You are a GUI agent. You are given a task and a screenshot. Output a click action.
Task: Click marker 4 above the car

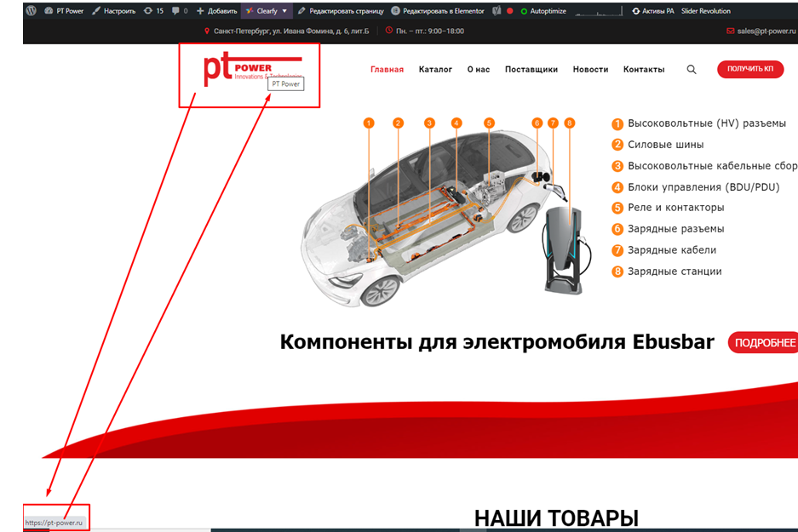point(456,123)
